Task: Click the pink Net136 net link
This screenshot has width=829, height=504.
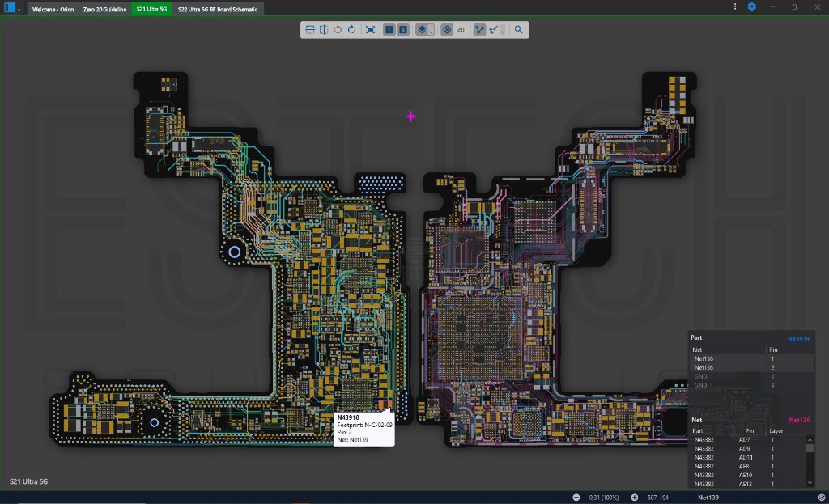Action: (x=799, y=420)
